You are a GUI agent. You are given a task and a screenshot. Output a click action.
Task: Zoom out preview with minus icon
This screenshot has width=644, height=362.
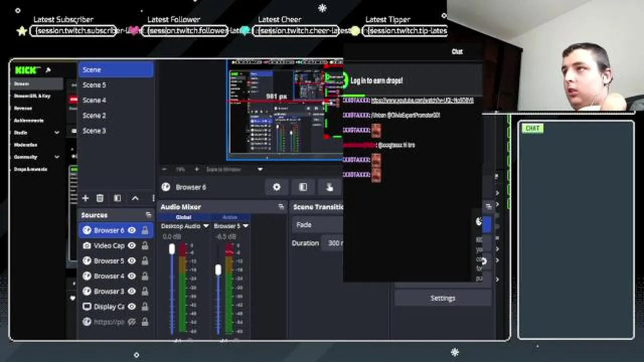tap(165, 169)
